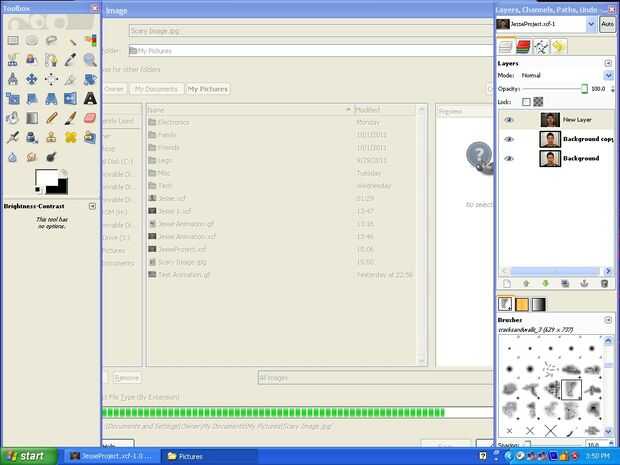Select the Smudge tool
The image size is (620, 465).
[32, 157]
